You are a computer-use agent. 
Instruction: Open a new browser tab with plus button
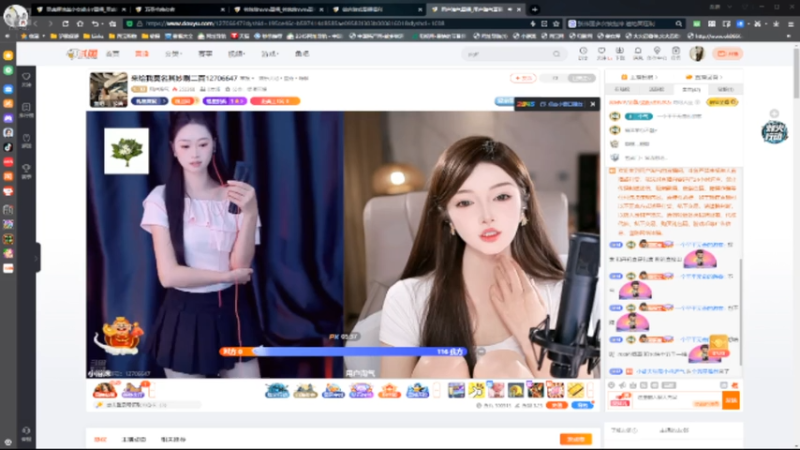[x=534, y=9]
